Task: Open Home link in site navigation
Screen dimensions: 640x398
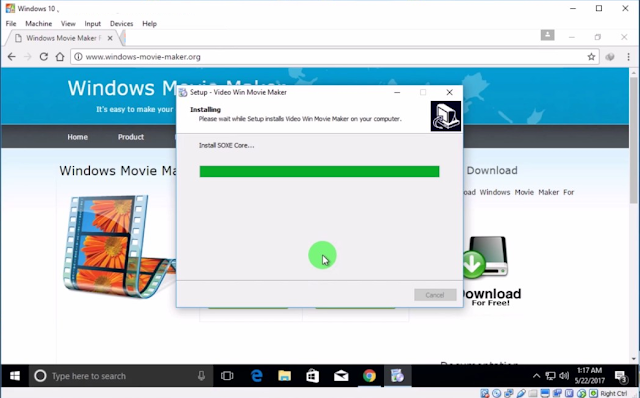Action: pos(78,137)
